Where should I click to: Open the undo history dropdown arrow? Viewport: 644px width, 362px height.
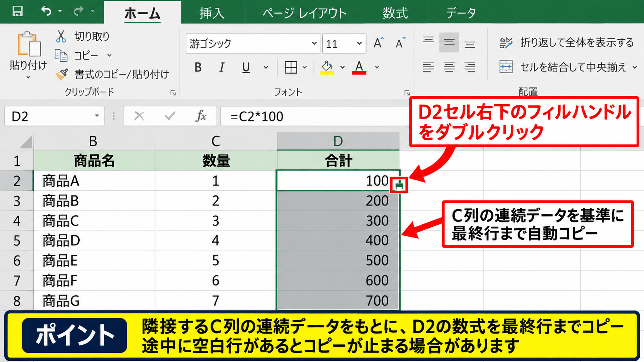click(60, 11)
